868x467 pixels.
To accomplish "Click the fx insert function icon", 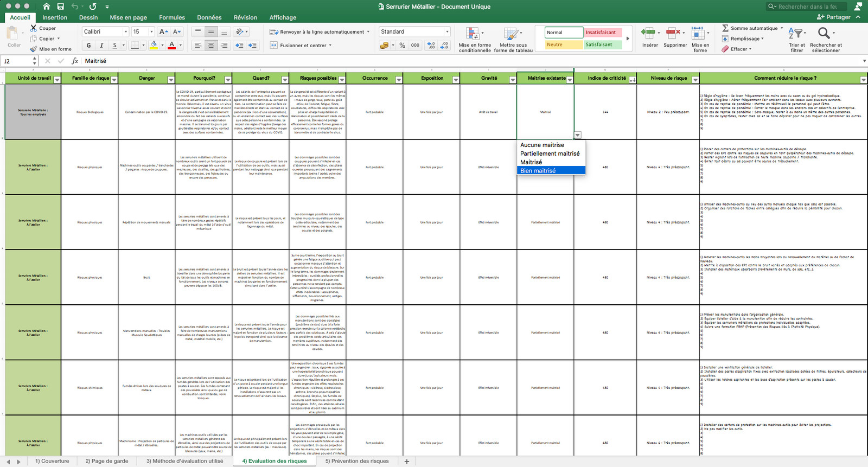I will (75, 61).
